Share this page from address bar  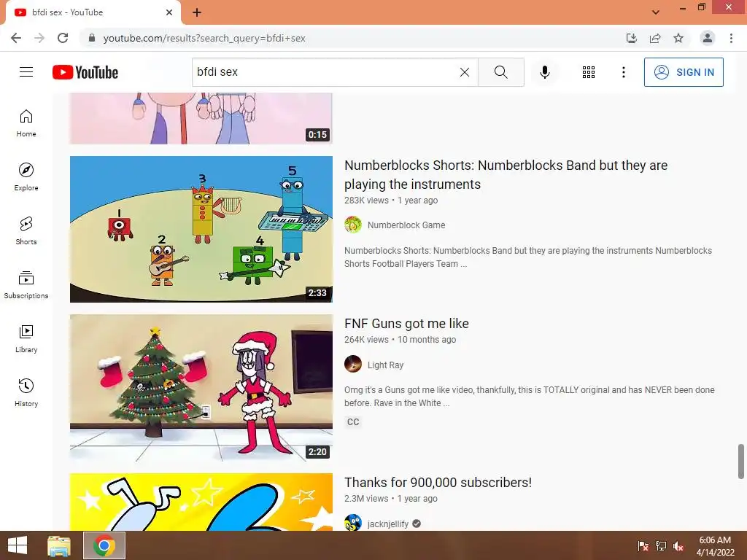(x=655, y=38)
